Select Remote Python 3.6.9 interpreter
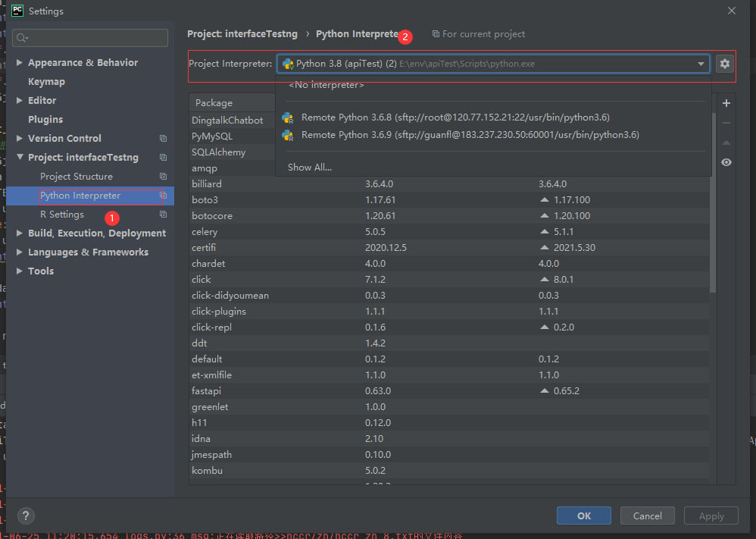756x539 pixels. click(493, 135)
